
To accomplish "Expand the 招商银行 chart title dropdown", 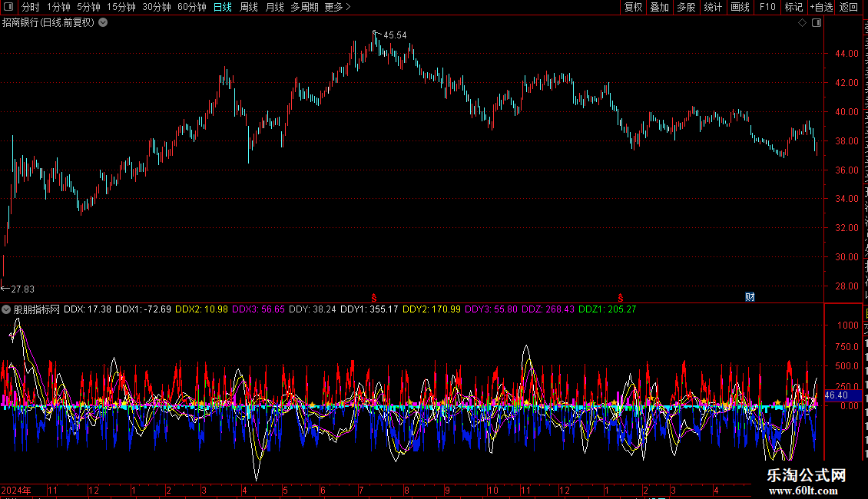I will pyautogui.click(x=103, y=23).
